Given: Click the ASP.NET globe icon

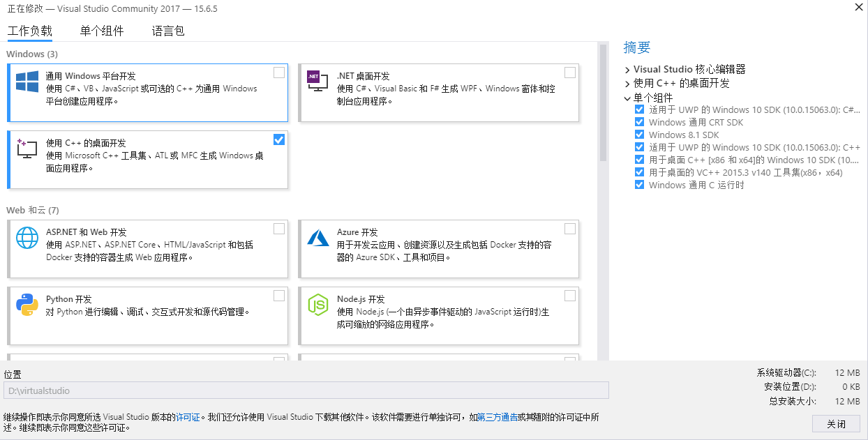Looking at the screenshot, I should 27,238.
